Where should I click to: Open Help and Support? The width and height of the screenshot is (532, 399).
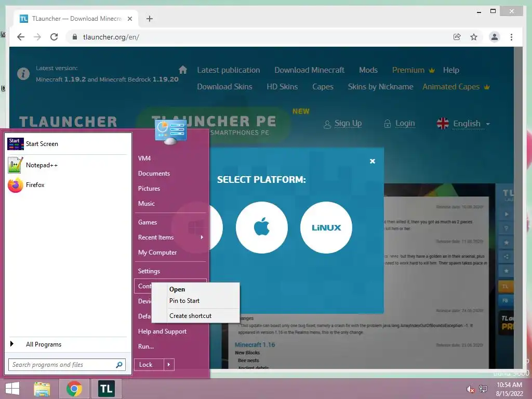point(162,331)
